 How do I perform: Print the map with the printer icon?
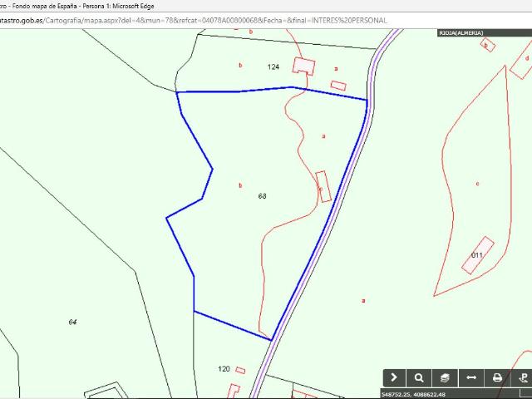click(497, 377)
